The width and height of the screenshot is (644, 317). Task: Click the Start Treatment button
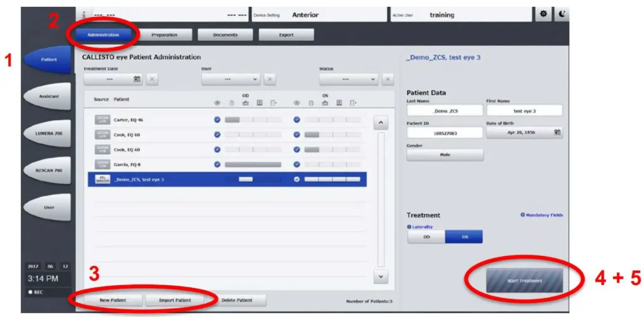point(525,281)
